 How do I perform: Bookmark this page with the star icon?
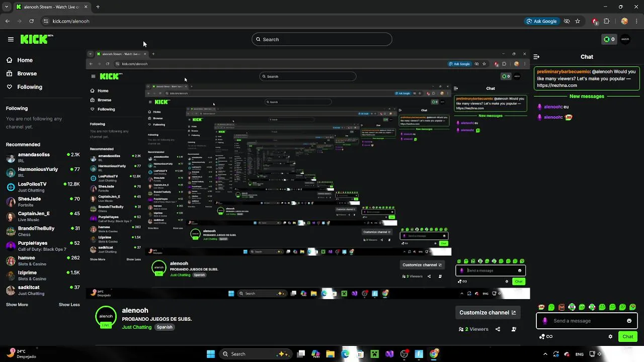(578, 21)
